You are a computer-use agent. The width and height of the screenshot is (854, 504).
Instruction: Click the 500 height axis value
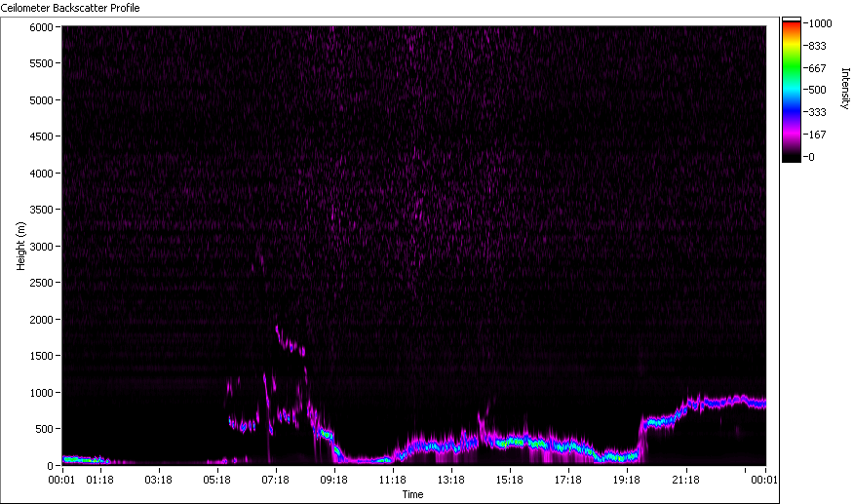44,429
